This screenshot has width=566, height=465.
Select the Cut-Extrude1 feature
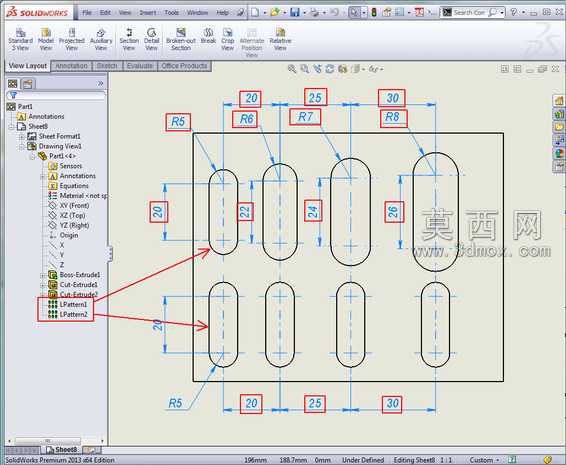73,285
